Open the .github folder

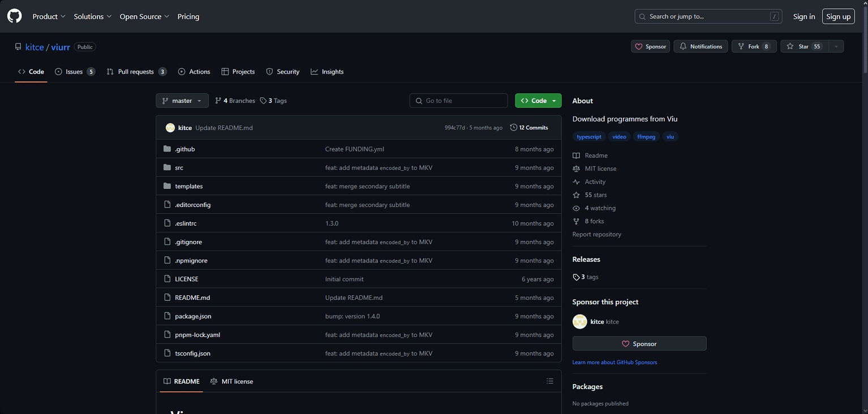(x=185, y=149)
